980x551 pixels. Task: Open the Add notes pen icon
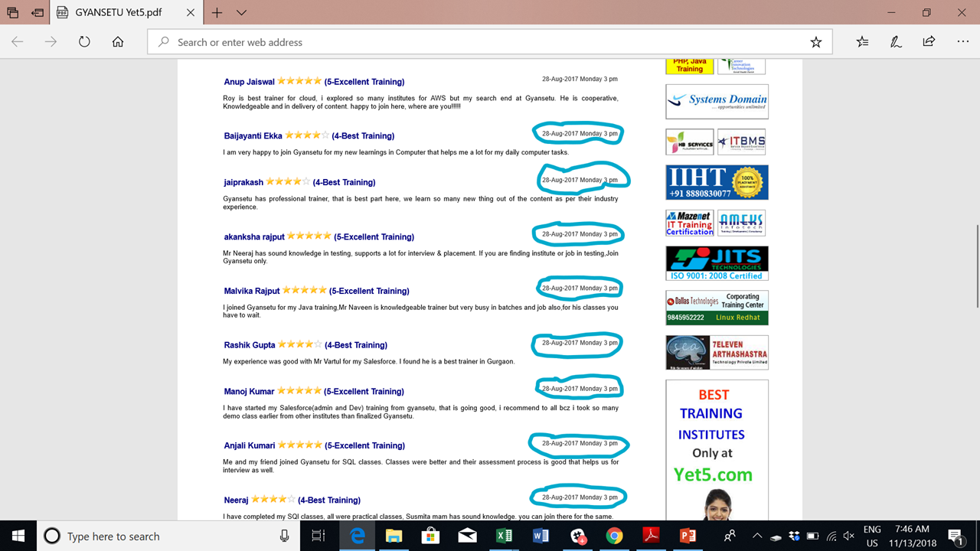pos(896,42)
